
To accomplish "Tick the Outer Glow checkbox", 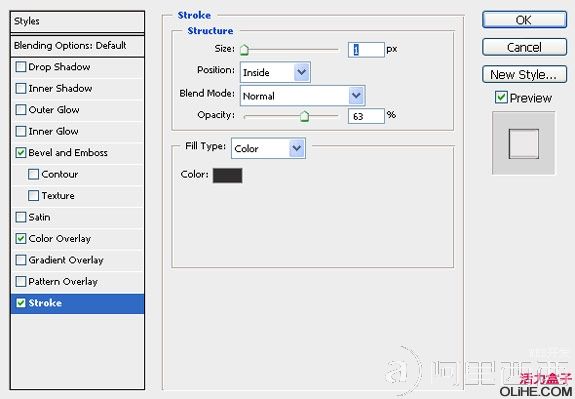I will [x=21, y=110].
